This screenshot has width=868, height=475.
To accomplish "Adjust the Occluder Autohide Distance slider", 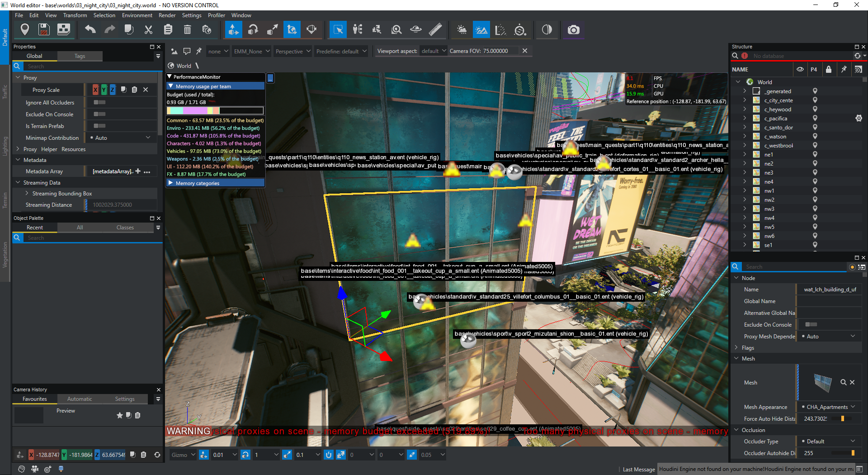I will (844, 453).
